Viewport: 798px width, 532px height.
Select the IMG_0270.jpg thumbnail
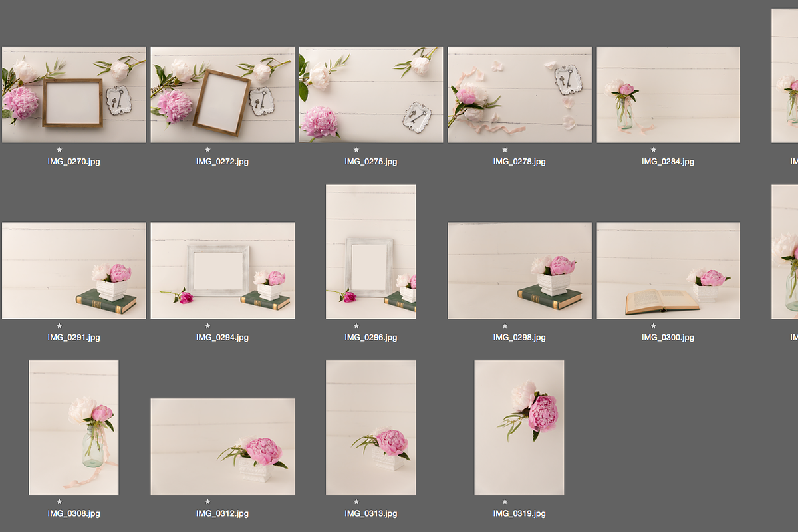click(x=74, y=94)
